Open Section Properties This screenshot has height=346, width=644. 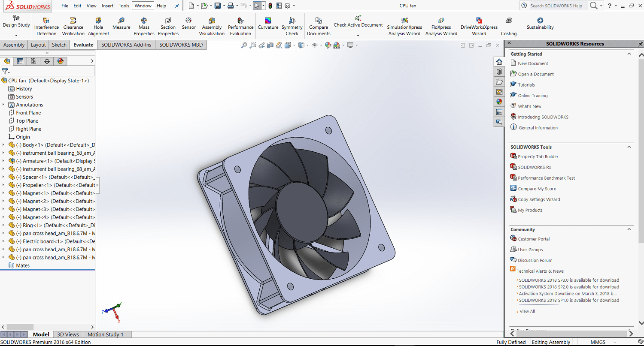(168, 27)
